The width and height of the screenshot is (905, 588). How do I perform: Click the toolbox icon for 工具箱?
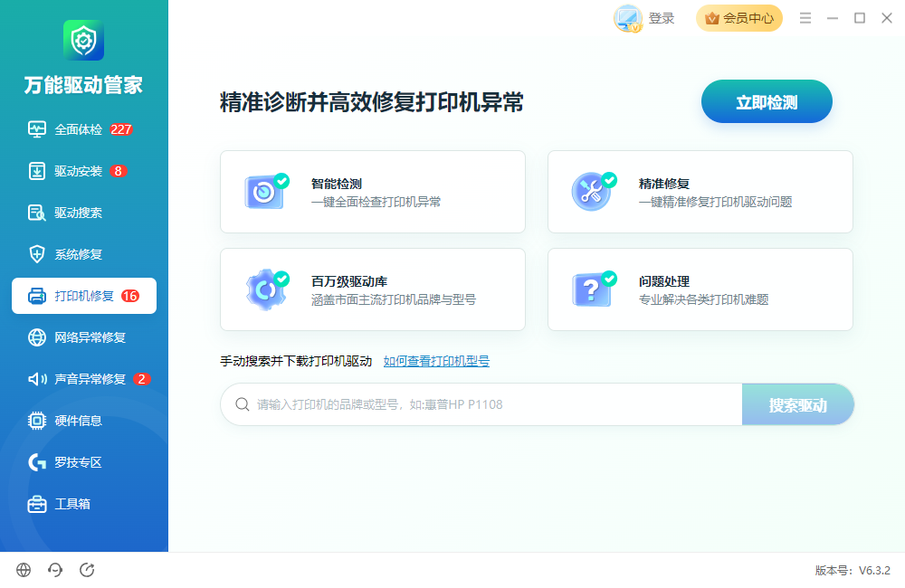[x=37, y=504]
